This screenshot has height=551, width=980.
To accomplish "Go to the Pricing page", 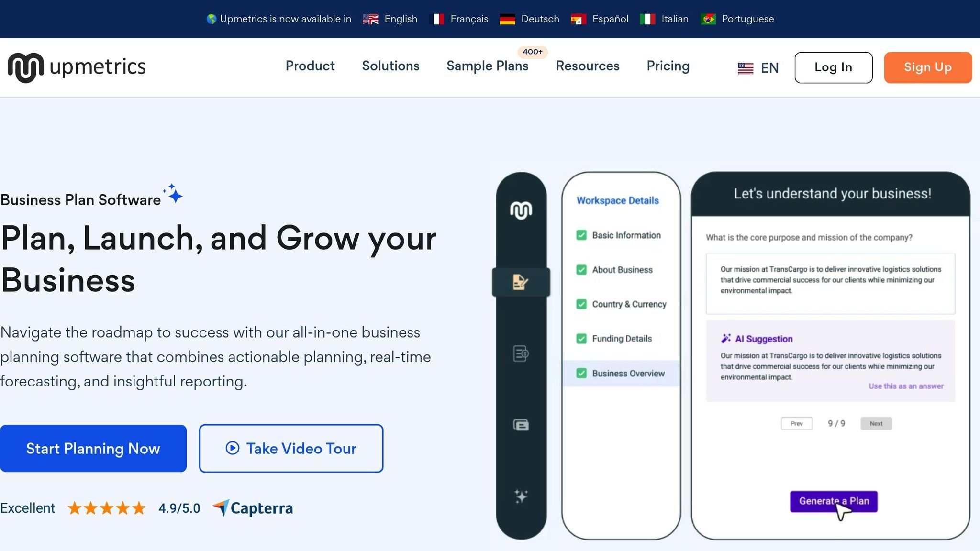I will tap(668, 66).
